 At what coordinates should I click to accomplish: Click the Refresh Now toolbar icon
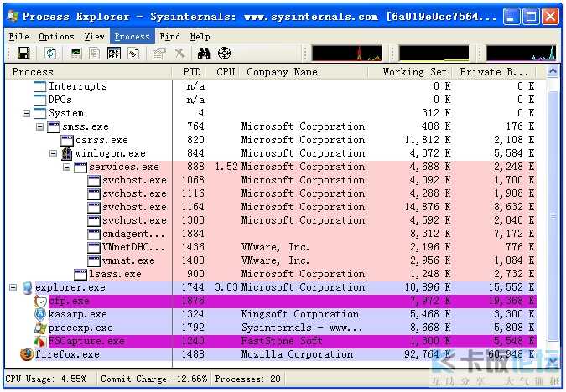pos(50,54)
